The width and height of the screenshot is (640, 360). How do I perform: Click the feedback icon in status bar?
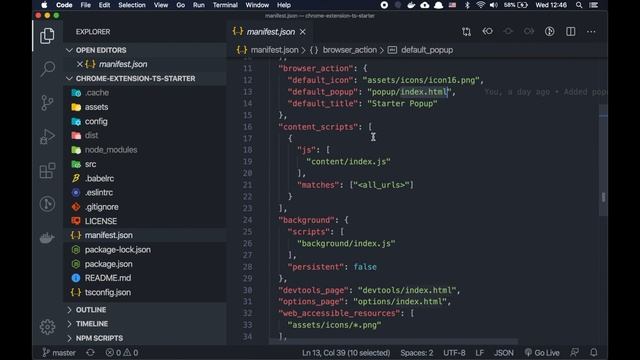point(574,352)
